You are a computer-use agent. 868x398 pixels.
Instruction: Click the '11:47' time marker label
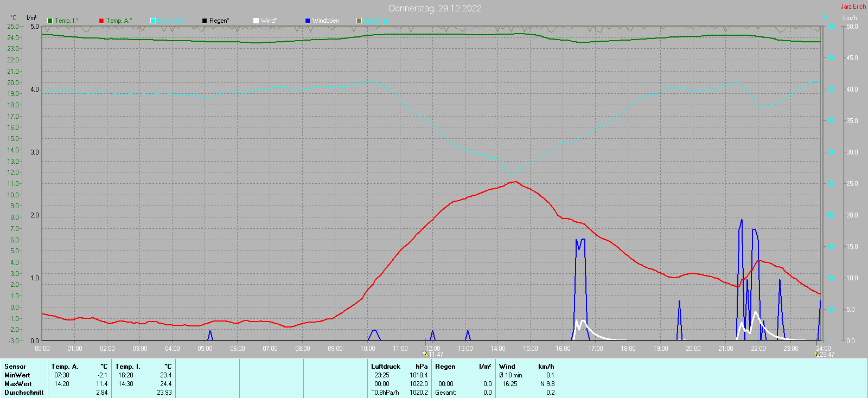point(436,355)
